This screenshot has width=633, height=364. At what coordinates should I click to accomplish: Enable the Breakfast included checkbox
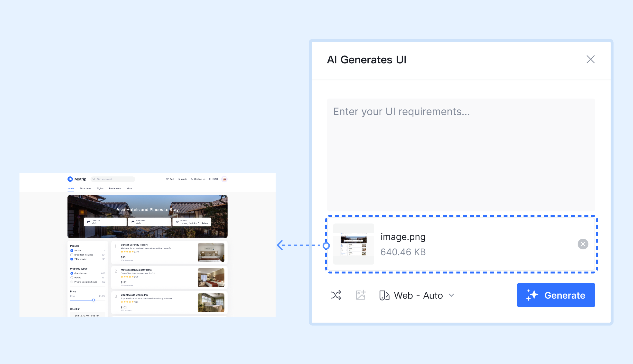coord(72,255)
